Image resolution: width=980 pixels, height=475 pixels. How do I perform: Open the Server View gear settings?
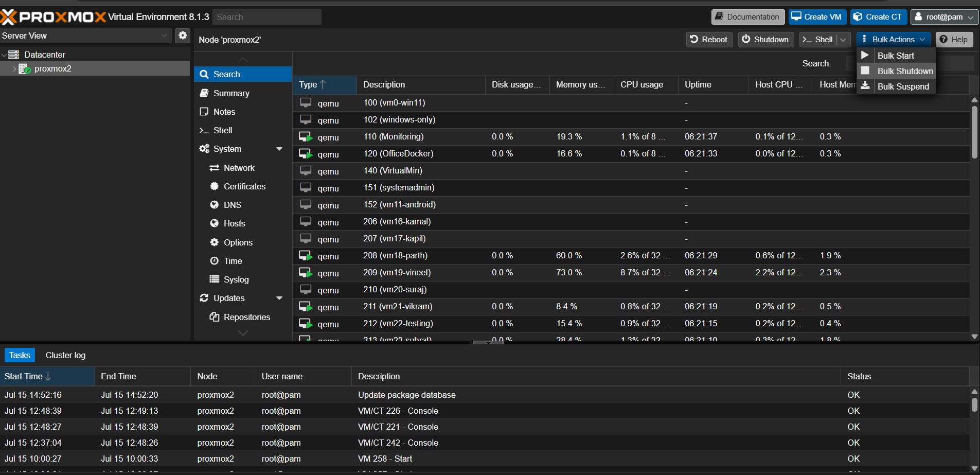[183, 36]
